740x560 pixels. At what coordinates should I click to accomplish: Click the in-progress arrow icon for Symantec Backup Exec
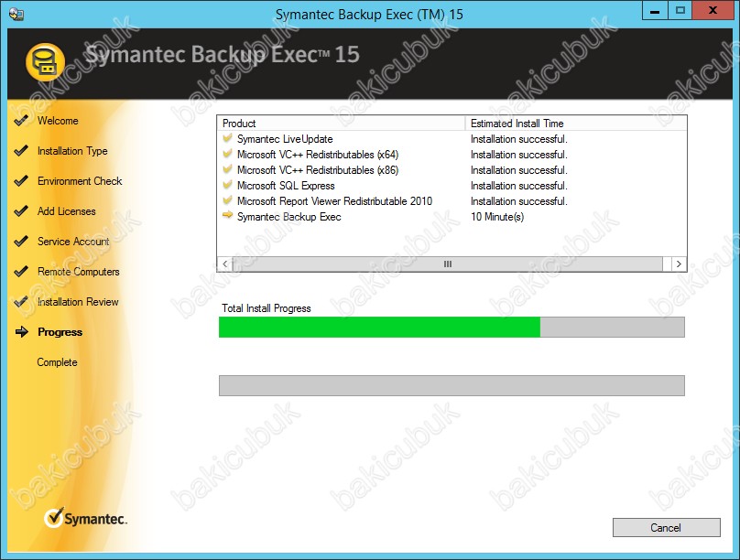(227, 215)
